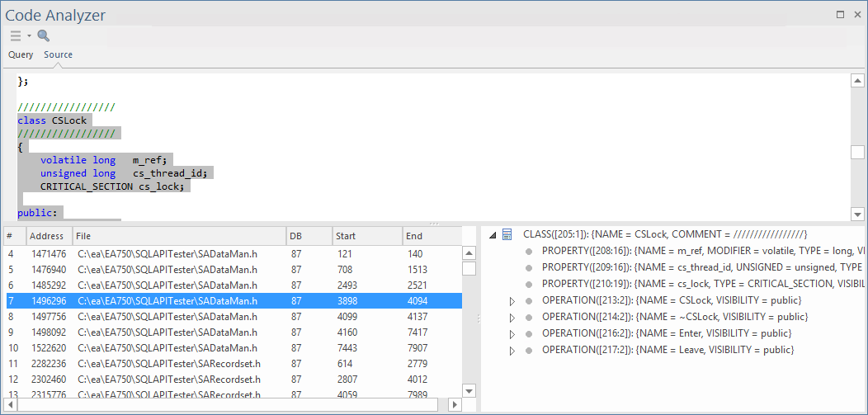Click the magnifying glass search icon

(x=43, y=35)
